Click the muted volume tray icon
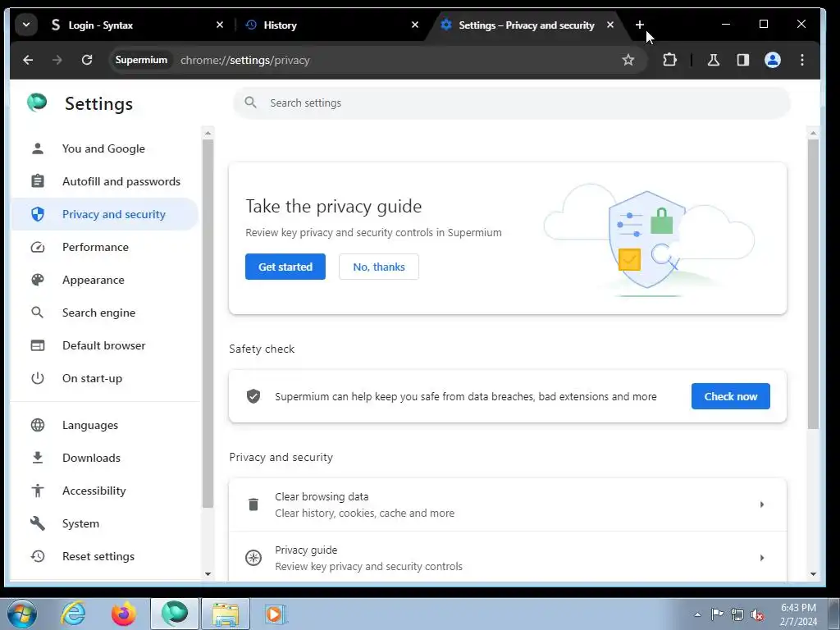840x630 pixels. tap(757, 614)
